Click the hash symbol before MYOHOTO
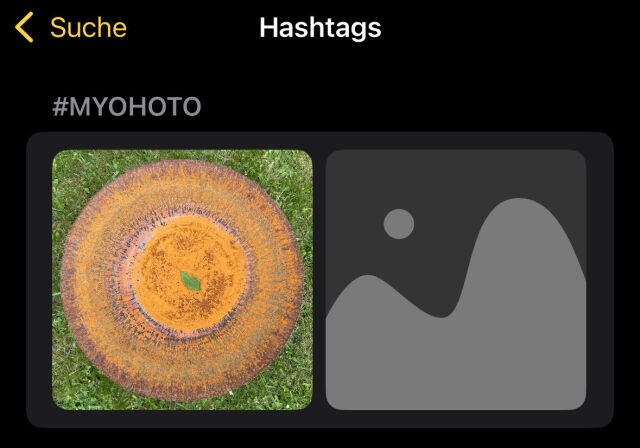Image resolution: width=640 pixels, height=448 pixels. (60, 106)
